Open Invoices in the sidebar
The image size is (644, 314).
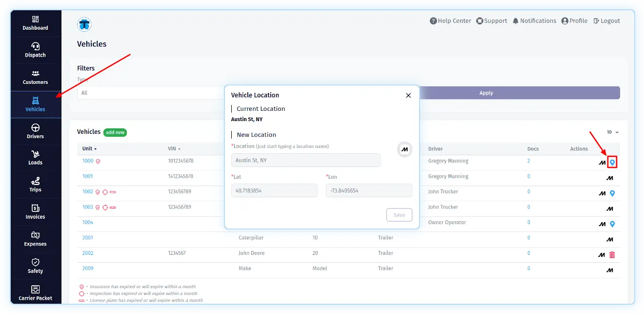coord(36,211)
